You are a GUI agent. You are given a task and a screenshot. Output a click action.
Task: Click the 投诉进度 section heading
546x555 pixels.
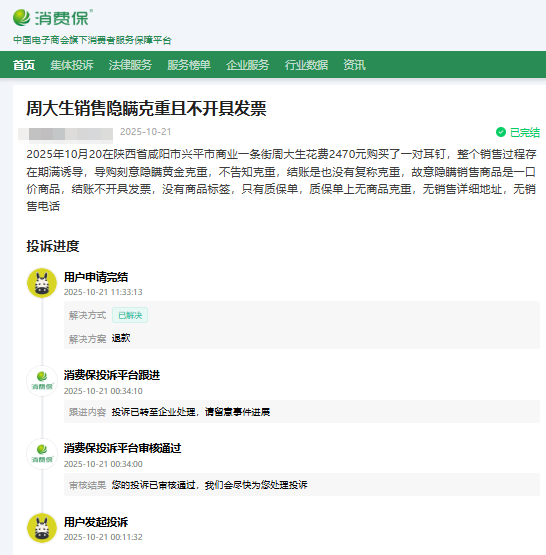[53, 246]
